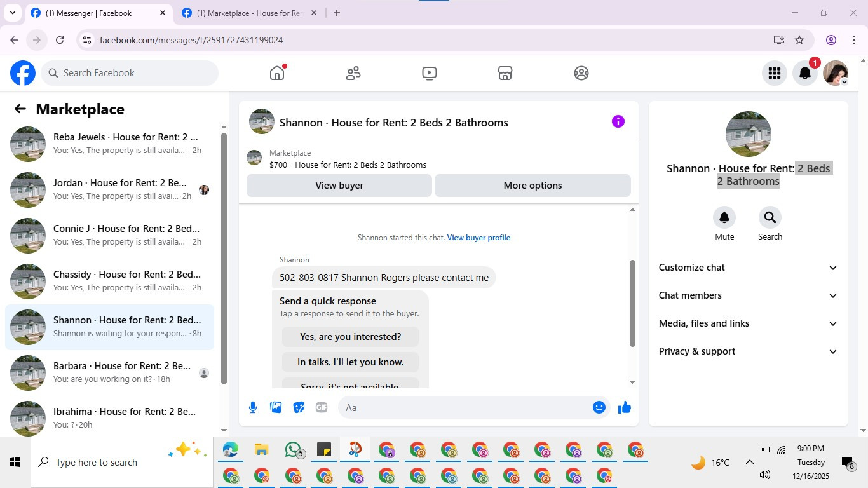The image size is (868, 488).
Task: Go back using the arrow beside Marketplace
Action: [20, 109]
